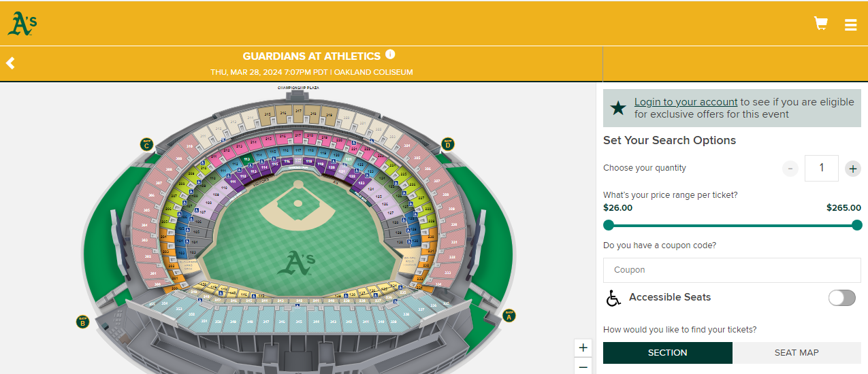Zoom out of the stadium map

583,367
